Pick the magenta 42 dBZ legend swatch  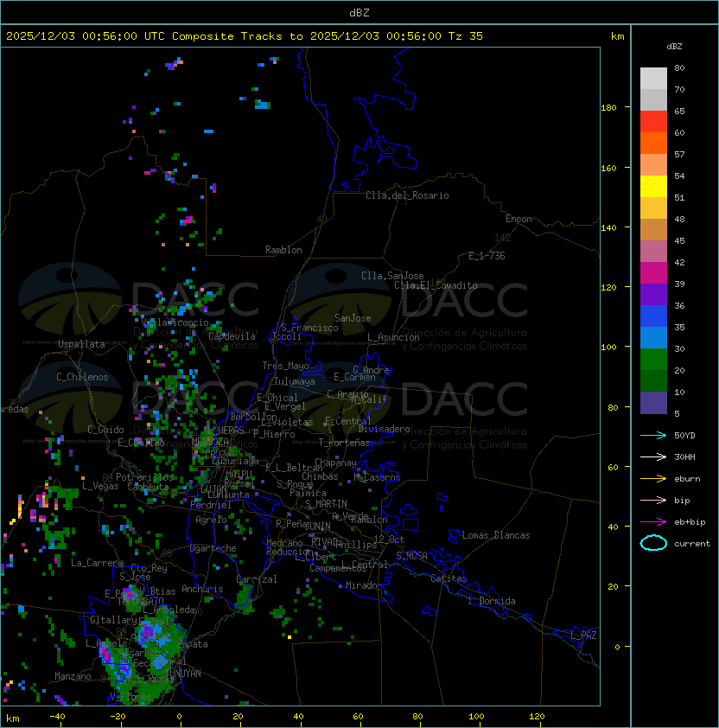point(653,272)
